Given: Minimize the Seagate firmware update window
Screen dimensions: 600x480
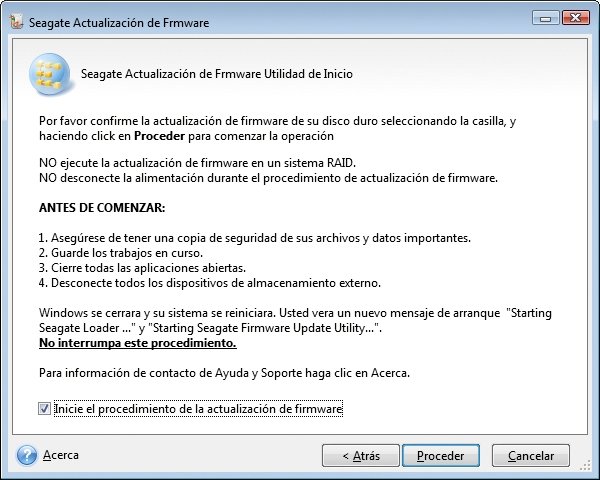Looking at the screenshot, I should pyautogui.click(x=546, y=18).
